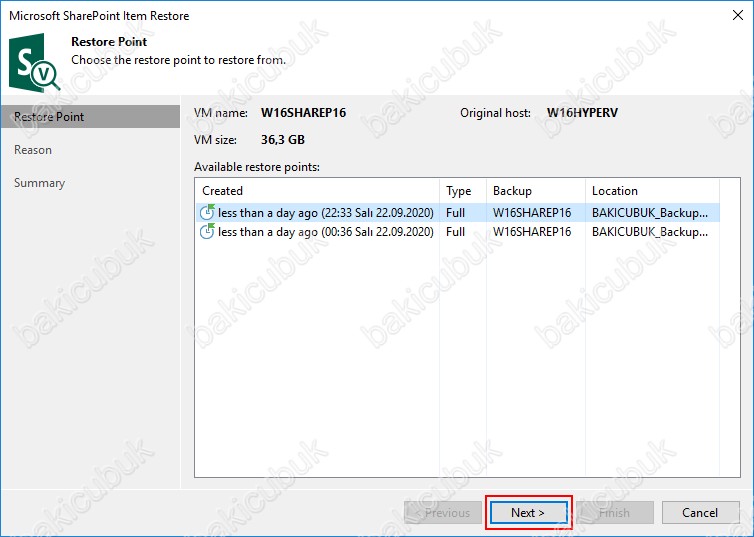The image size is (754, 537).
Task: Click BAKICUBUK_Backup location in 00:36 row
Action: point(650,232)
